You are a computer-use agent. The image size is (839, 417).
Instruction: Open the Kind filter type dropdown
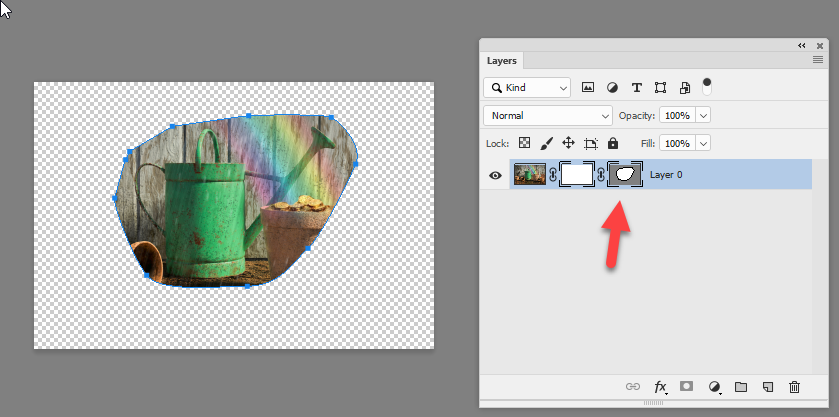pos(527,87)
